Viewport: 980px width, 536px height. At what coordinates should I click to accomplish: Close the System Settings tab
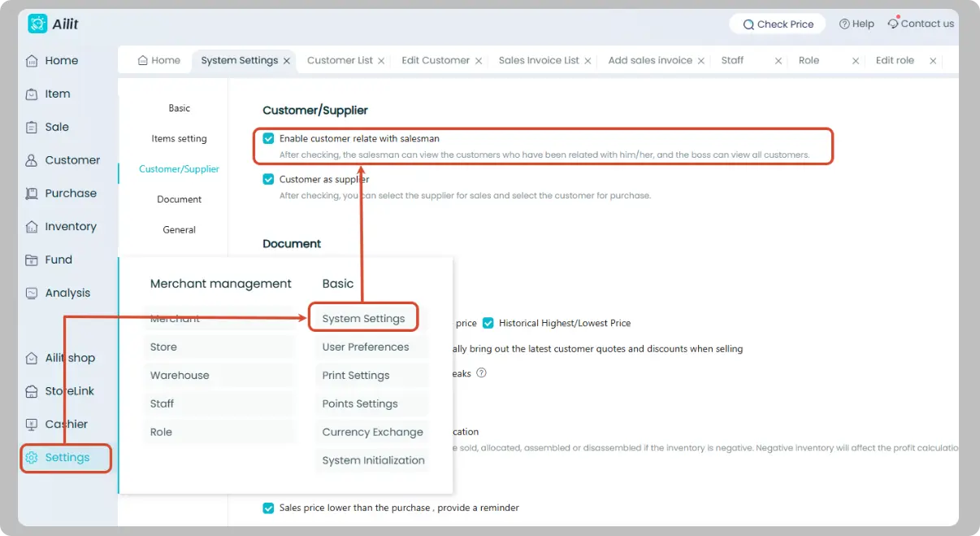point(287,61)
